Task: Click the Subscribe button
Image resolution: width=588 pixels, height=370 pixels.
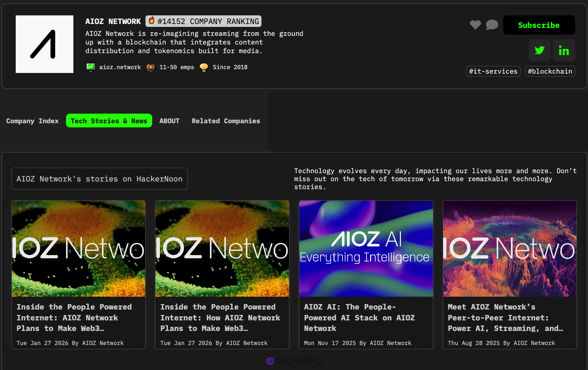Action: pos(539,25)
